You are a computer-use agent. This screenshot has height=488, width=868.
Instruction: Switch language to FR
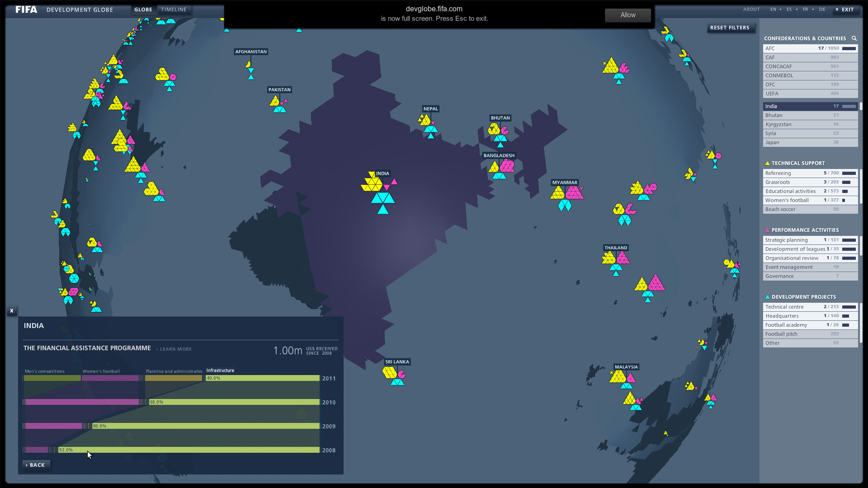[805, 9]
